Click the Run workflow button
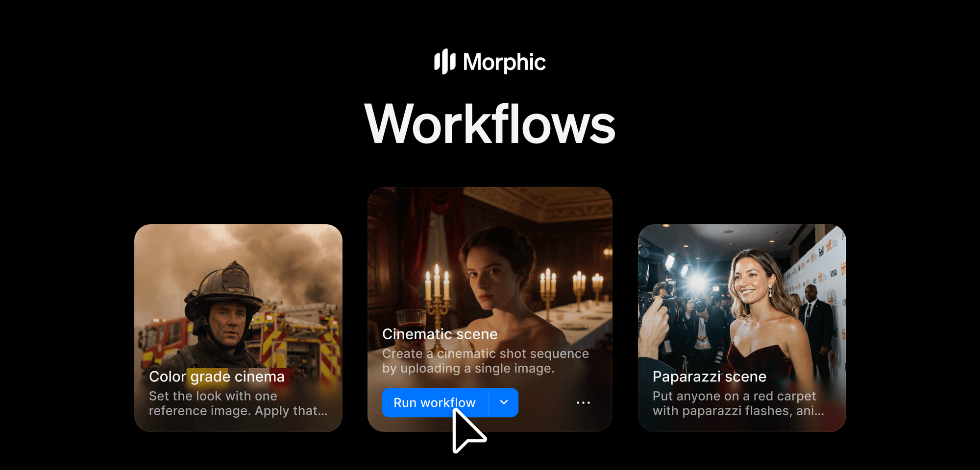The image size is (980, 470). pos(434,402)
